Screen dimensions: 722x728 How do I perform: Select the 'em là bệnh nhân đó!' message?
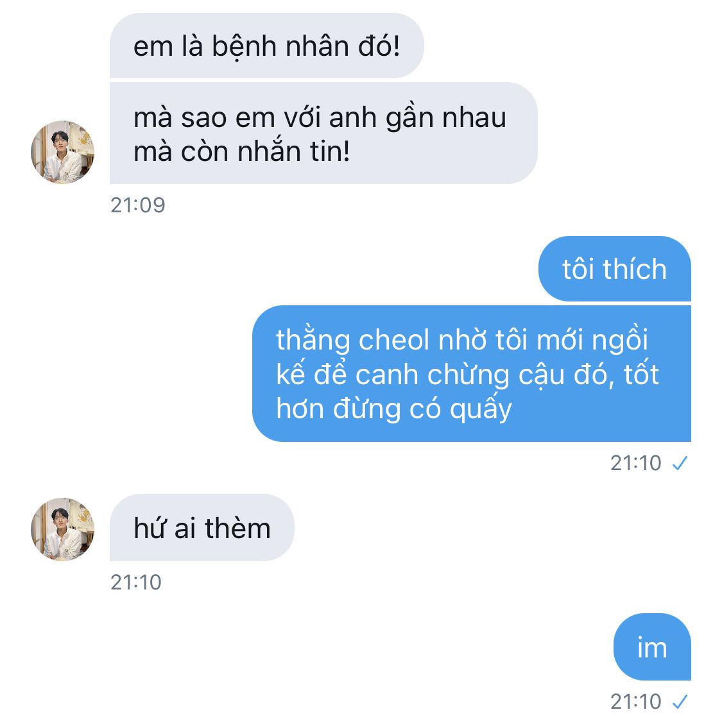[267, 46]
